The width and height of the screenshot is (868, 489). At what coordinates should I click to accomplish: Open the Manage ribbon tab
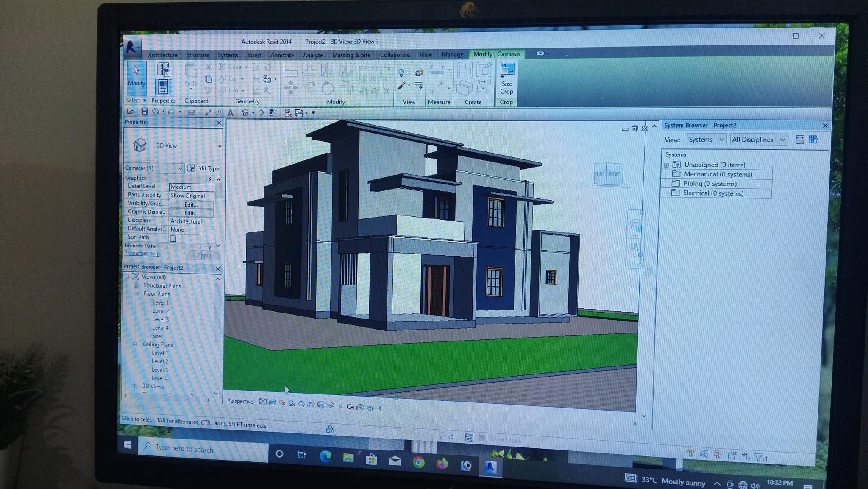(x=452, y=54)
